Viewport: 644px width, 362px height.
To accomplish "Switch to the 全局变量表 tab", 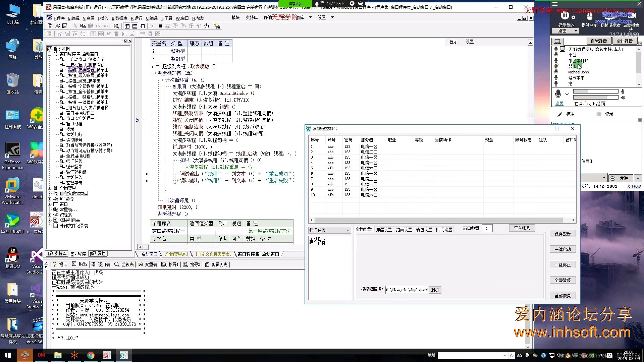I will click(176, 254).
